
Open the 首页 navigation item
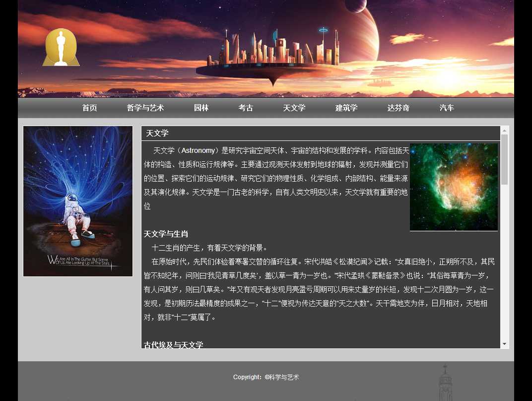coord(89,108)
